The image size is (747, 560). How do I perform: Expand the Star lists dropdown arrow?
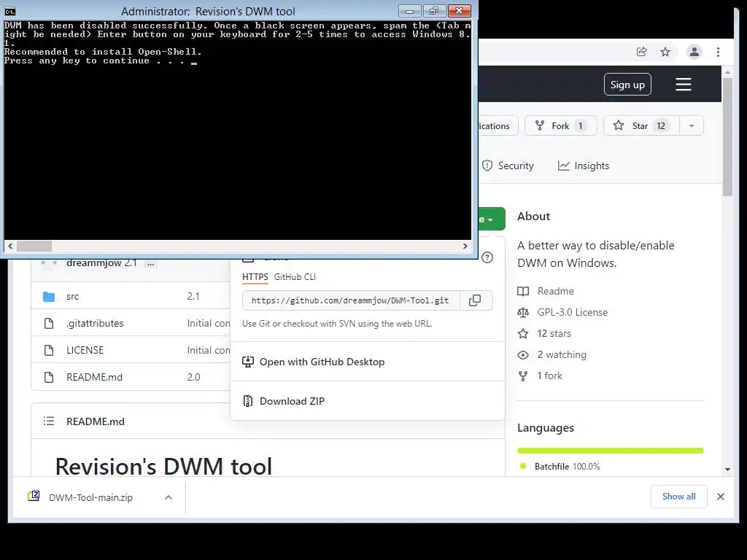click(x=692, y=125)
